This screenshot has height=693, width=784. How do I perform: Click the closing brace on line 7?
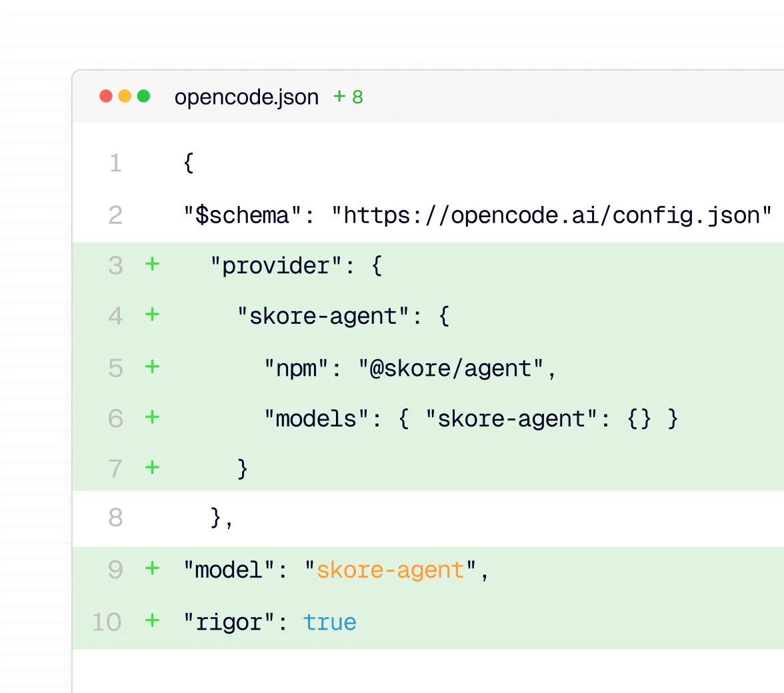[243, 468]
